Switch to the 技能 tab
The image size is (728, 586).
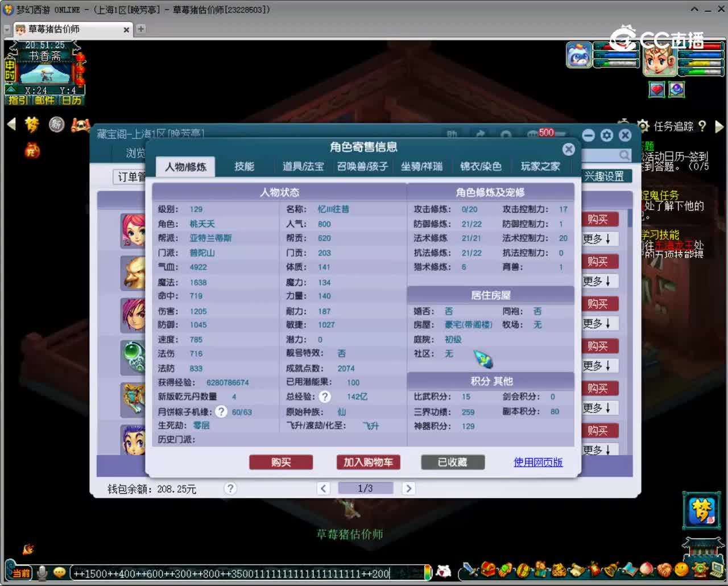[x=244, y=166]
